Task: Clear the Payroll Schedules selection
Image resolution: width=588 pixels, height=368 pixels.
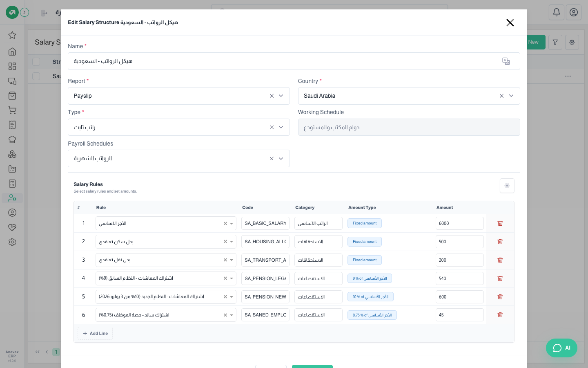Action: [x=272, y=159]
